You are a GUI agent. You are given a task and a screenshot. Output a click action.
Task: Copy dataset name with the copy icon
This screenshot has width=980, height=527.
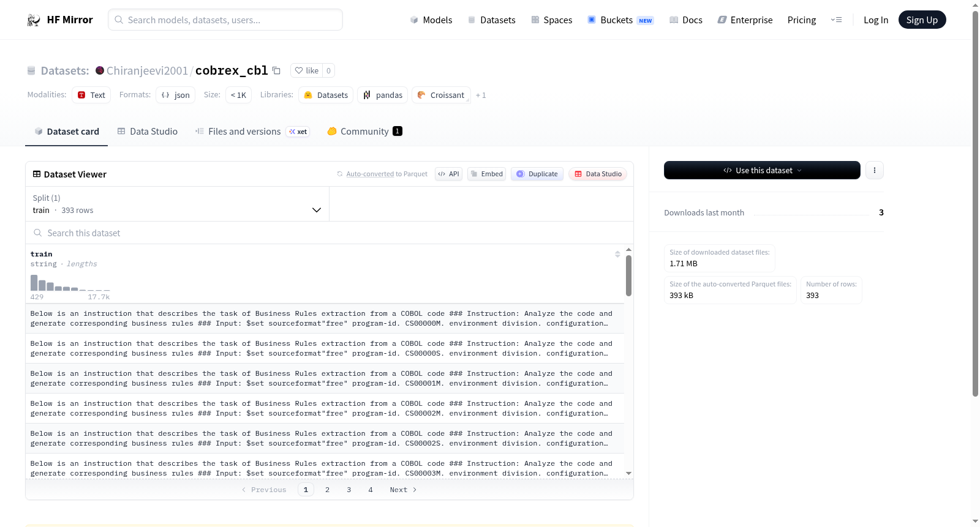point(276,70)
